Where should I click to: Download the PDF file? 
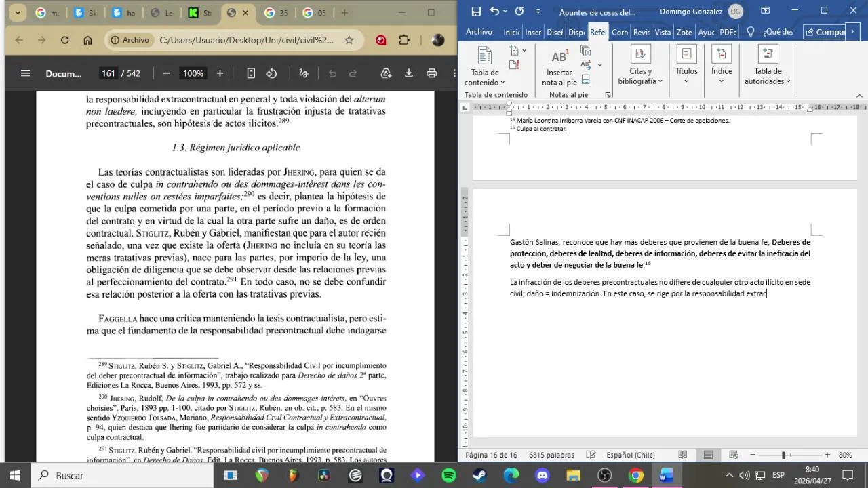[409, 73]
